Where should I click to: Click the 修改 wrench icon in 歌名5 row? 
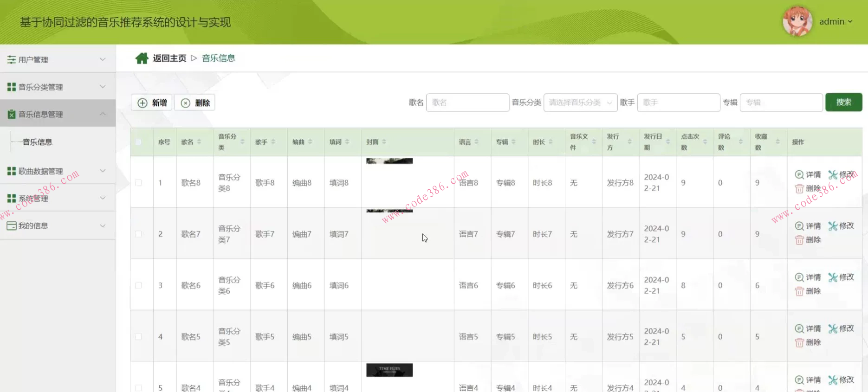point(833,328)
